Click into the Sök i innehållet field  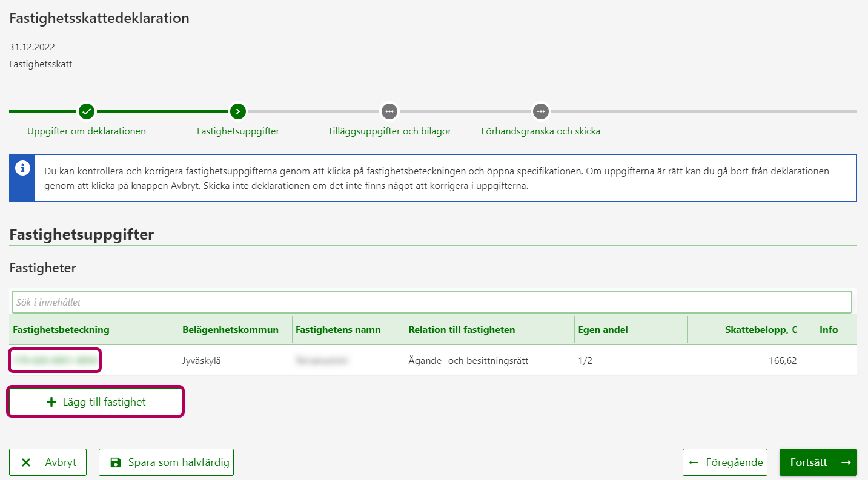click(x=431, y=302)
